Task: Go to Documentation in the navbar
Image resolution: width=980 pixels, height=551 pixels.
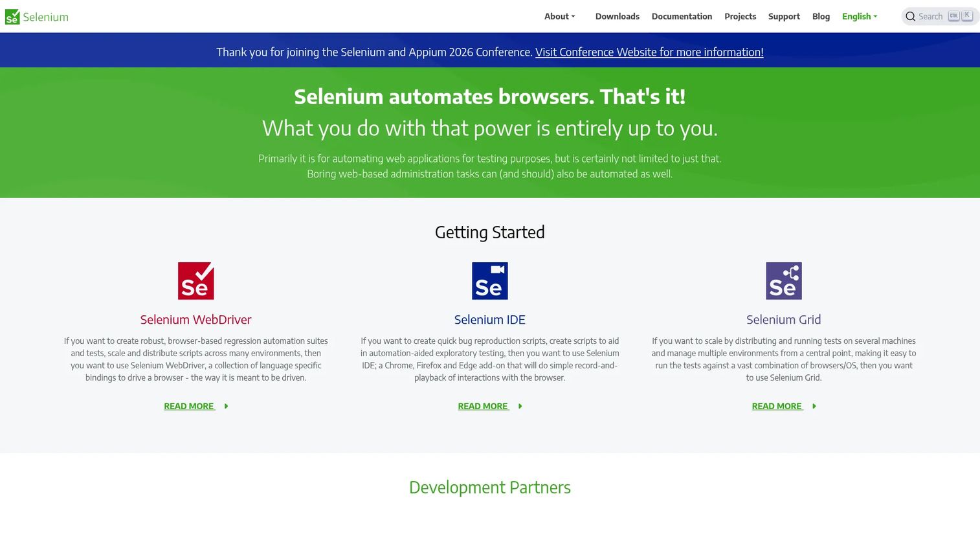Action: [682, 17]
